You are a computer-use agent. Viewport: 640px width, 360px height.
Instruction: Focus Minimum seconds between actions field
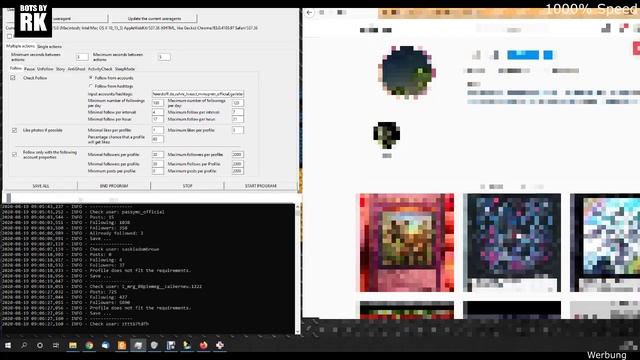[x=82, y=57]
